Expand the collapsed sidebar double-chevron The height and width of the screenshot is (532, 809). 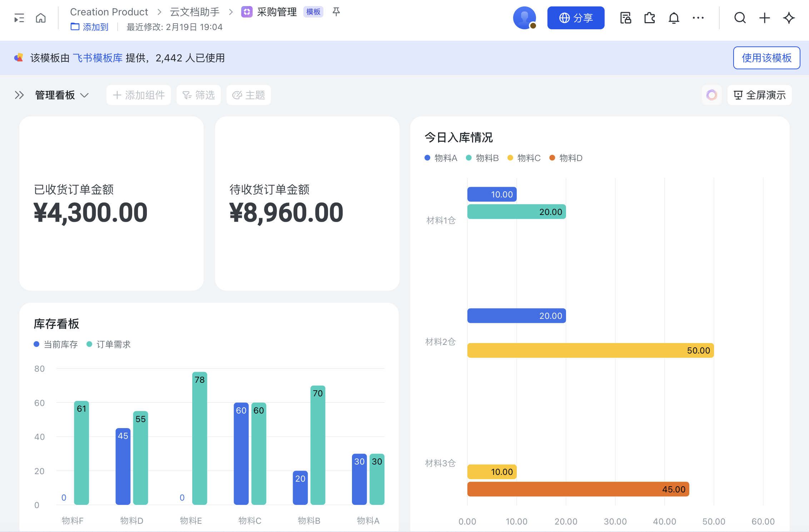point(19,95)
